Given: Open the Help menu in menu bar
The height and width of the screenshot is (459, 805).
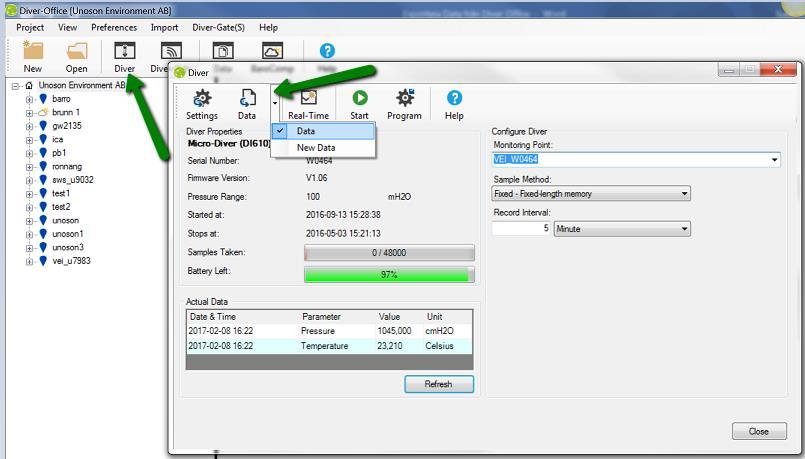Looking at the screenshot, I should pos(269,28).
